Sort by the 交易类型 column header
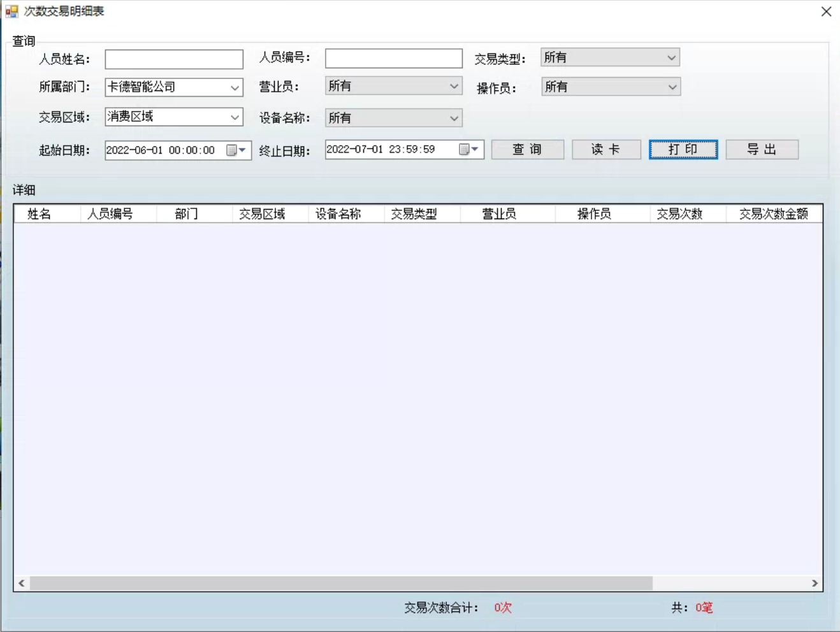 [x=422, y=214]
